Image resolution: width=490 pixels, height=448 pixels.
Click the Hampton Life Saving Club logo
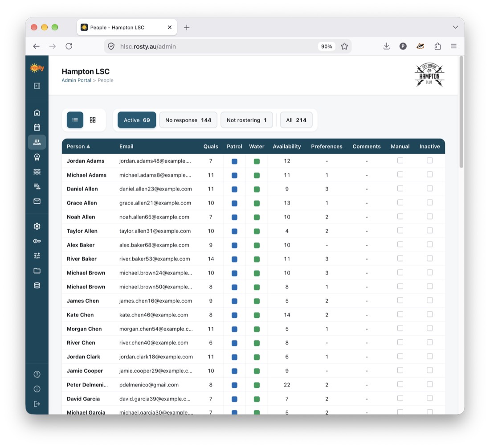click(429, 75)
